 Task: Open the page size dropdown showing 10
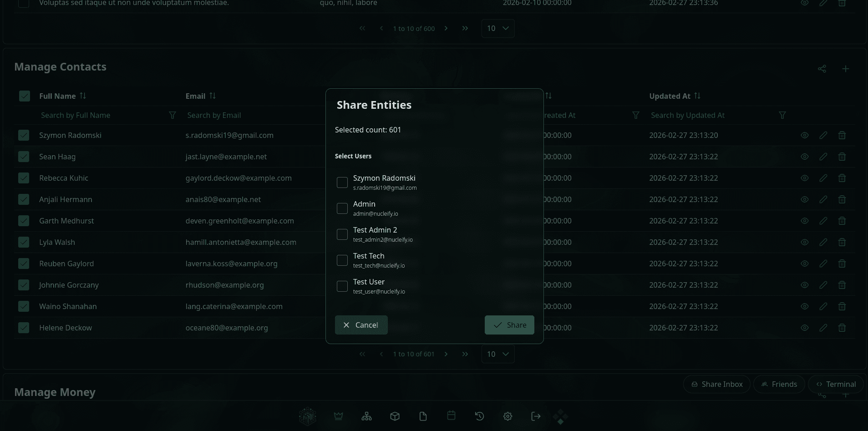(x=497, y=354)
